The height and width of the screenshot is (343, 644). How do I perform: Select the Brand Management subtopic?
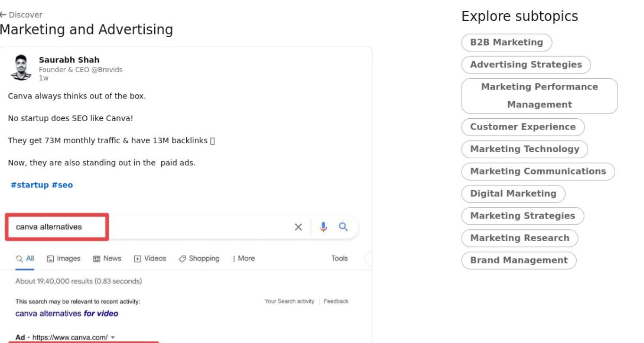tap(519, 260)
